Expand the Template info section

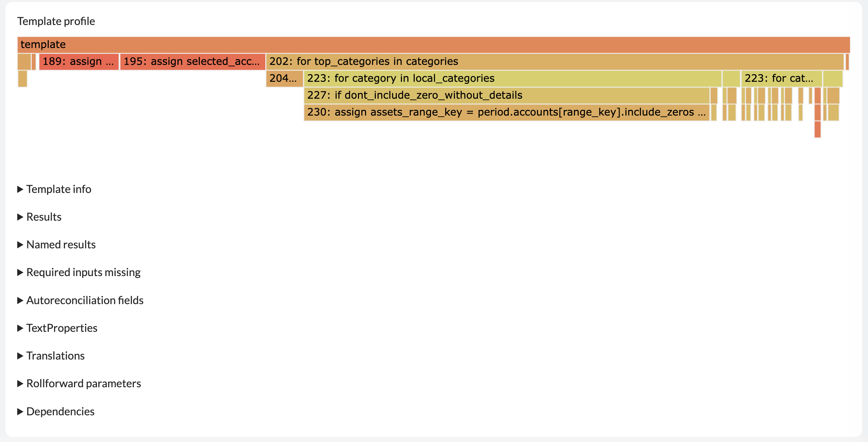54,189
